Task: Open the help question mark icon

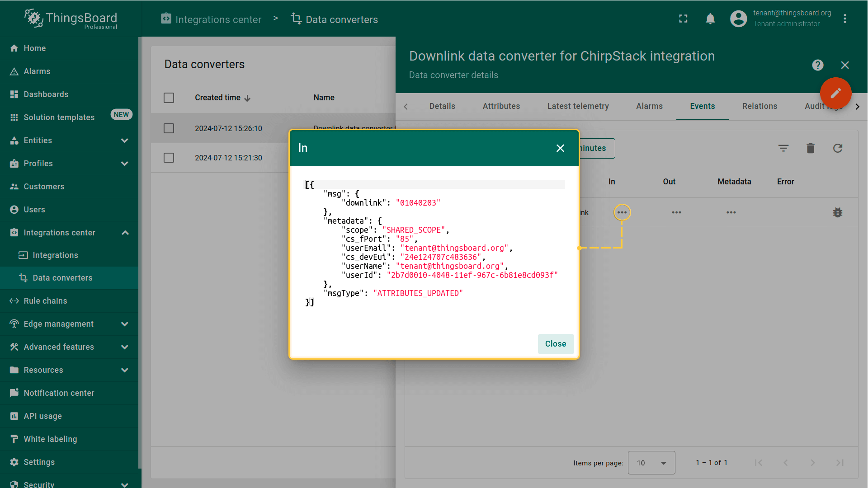Action: pyautogui.click(x=817, y=65)
